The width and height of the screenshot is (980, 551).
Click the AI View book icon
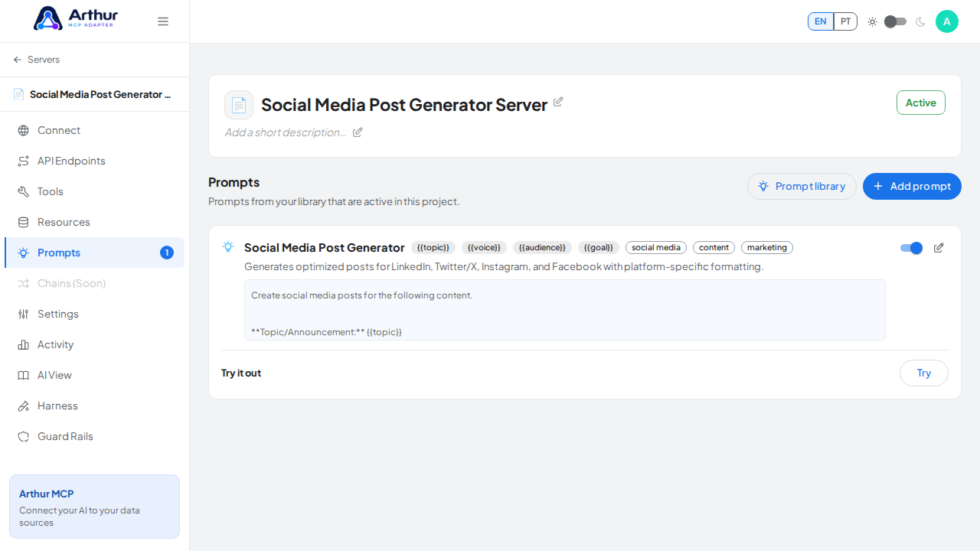point(23,375)
